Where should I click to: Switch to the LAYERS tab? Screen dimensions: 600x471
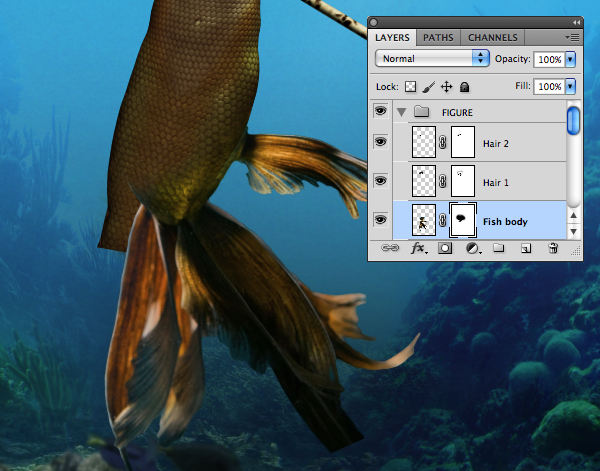[x=392, y=37]
